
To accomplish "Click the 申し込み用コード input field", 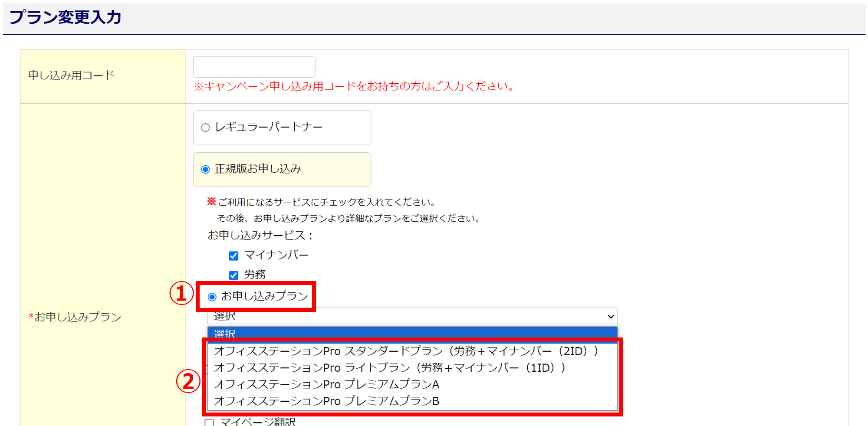I will pos(254,67).
